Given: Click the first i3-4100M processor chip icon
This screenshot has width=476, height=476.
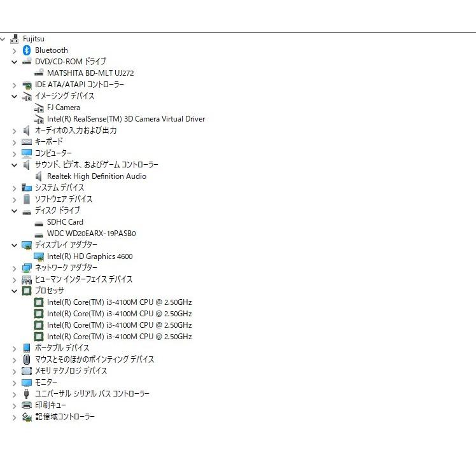Looking at the screenshot, I should (39, 302).
